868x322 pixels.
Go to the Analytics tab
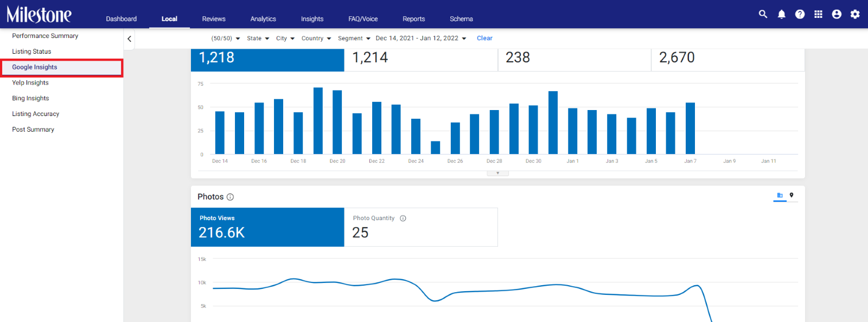pyautogui.click(x=263, y=18)
